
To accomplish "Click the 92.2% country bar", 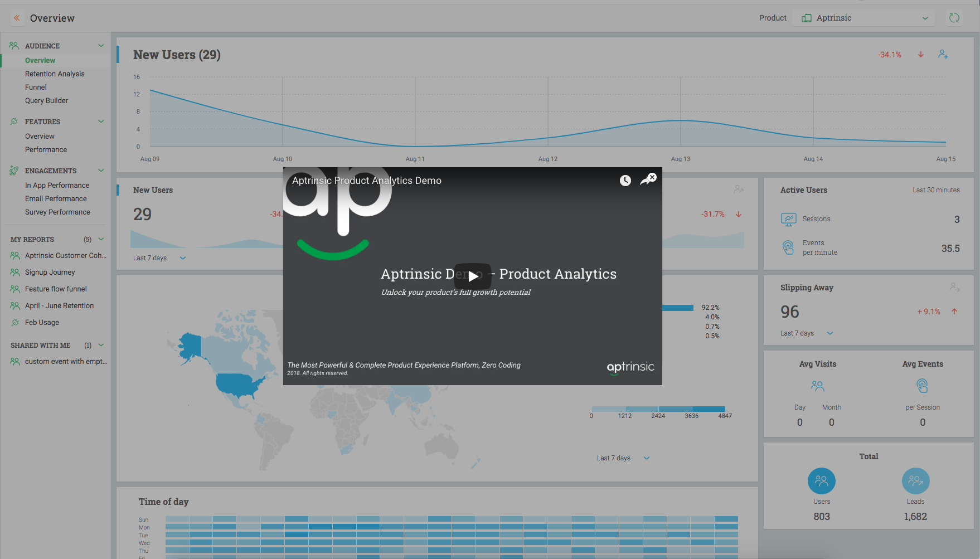I will (x=678, y=308).
